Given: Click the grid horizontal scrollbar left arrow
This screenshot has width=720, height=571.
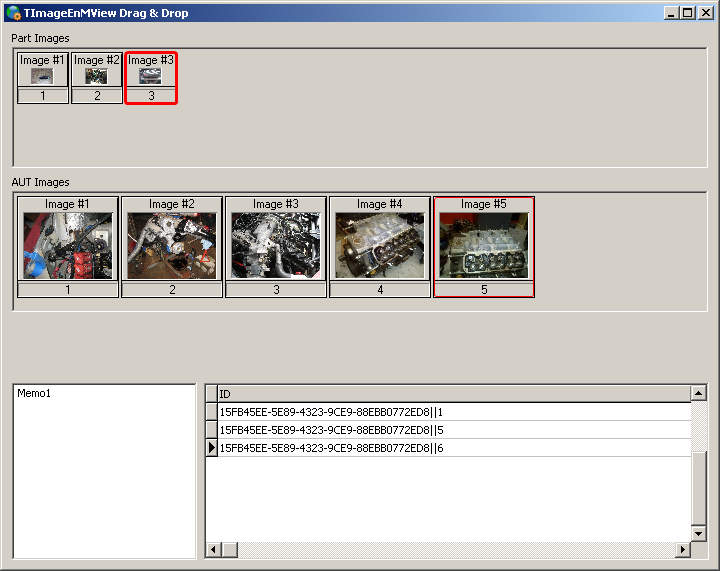Looking at the screenshot, I should (213, 549).
